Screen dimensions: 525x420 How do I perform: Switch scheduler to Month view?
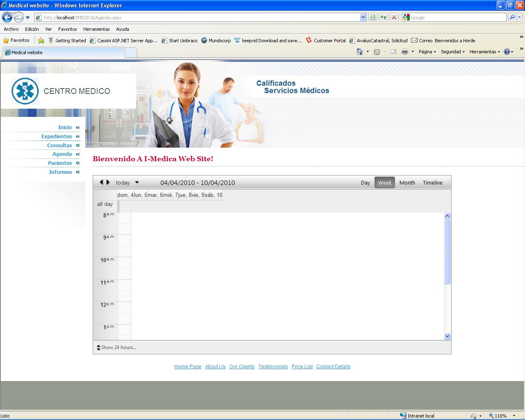pyautogui.click(x=407, y=183)
